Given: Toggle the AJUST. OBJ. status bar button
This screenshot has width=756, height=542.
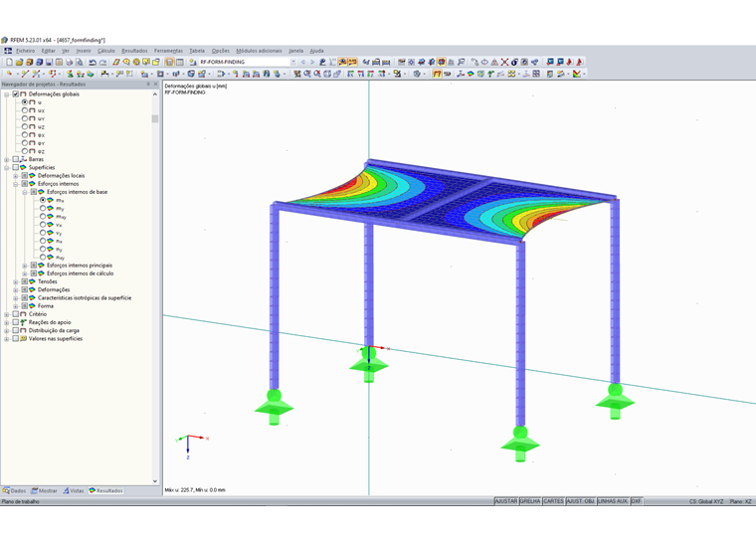Looking at the screenshot, I should (581, 501).
